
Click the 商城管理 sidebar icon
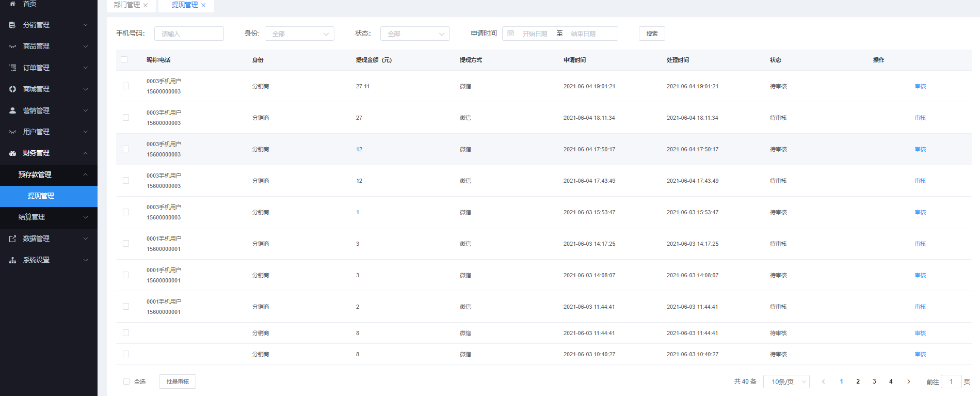12,89
